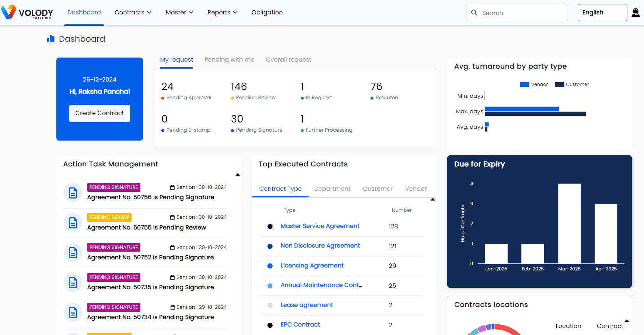This screenshot has width=644, height=335.
Task: Click the document icon for Agreement No. 50734
Action: pyautogui.click(x=73, y=312)
